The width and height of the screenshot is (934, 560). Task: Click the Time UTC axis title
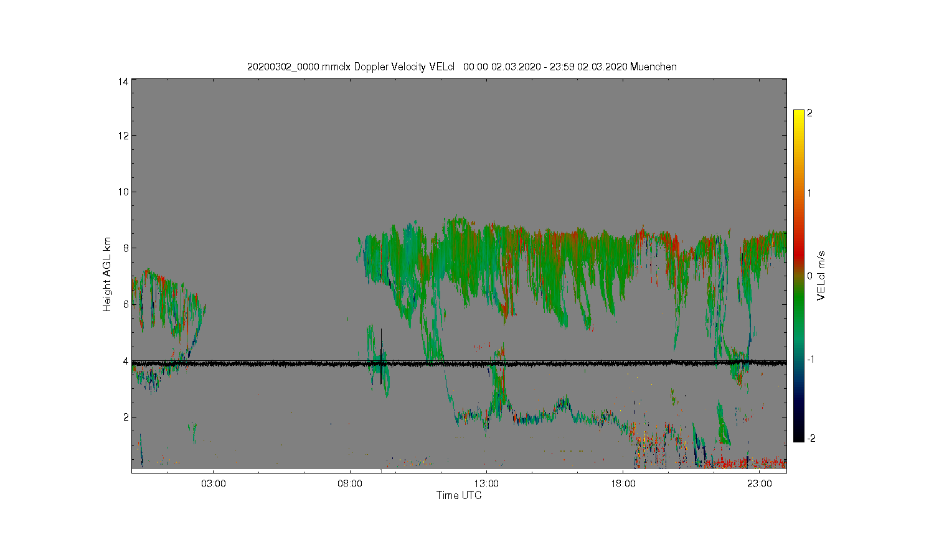459,496
